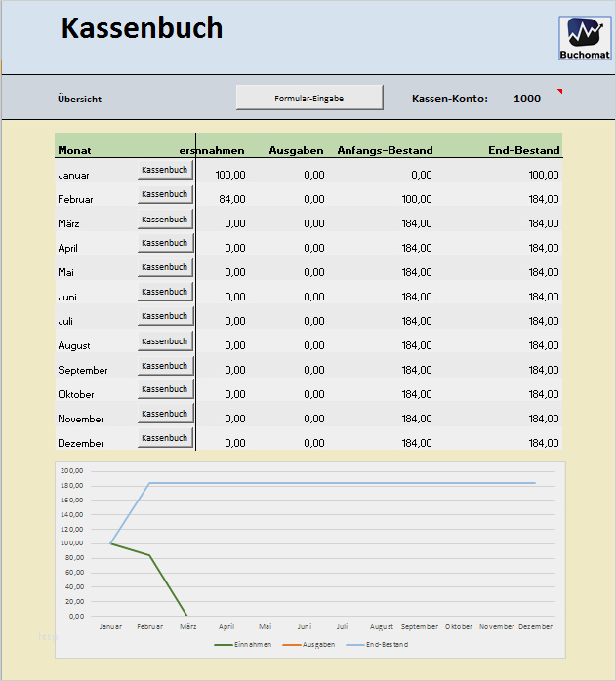Open the Kassenbuch for Februar
Viewport: 616px width, 681px height.
[x=165, y=194]
